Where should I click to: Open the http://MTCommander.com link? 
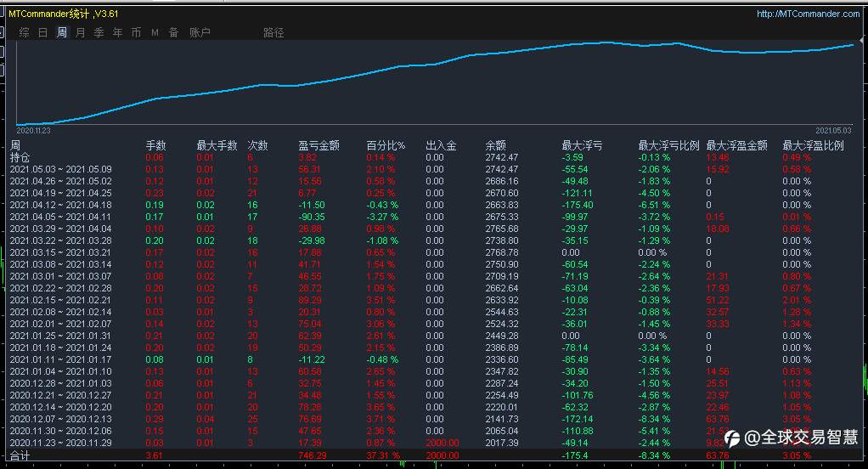(x=809, y=14)
